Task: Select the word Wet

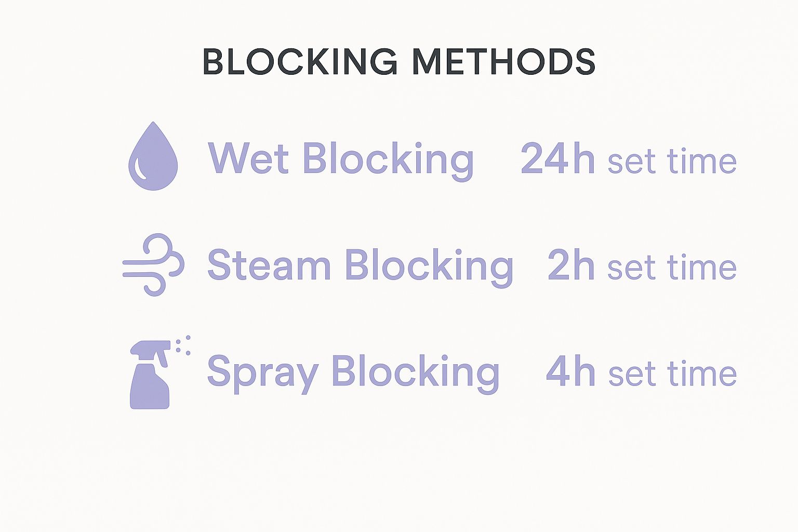Action: (248, 158)
